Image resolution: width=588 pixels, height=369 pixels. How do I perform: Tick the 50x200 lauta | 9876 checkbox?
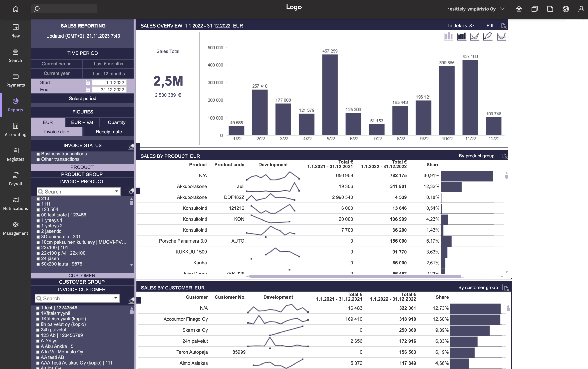(38, 264)
